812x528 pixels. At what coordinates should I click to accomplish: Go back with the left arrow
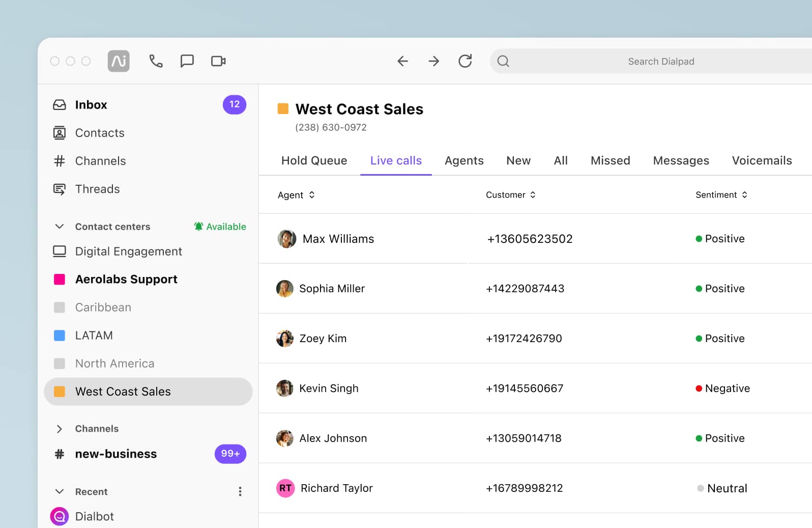(x=402, y=61)
